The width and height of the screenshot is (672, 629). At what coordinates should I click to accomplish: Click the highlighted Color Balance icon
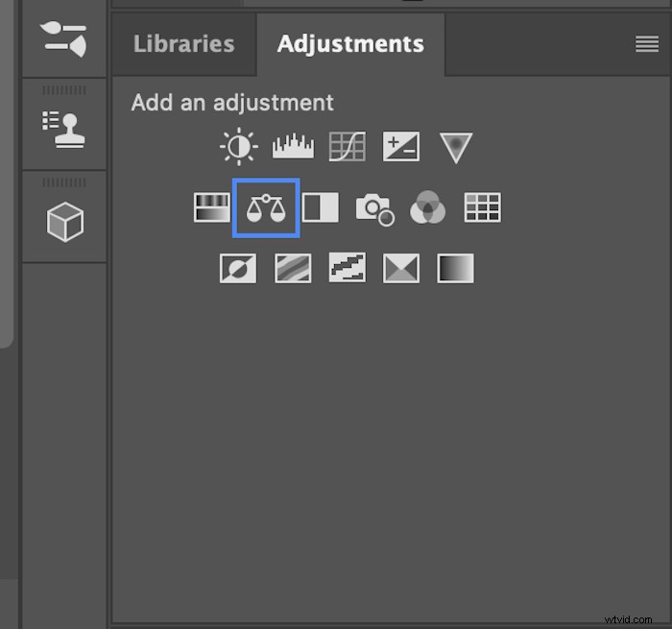[x=266, y=207]
